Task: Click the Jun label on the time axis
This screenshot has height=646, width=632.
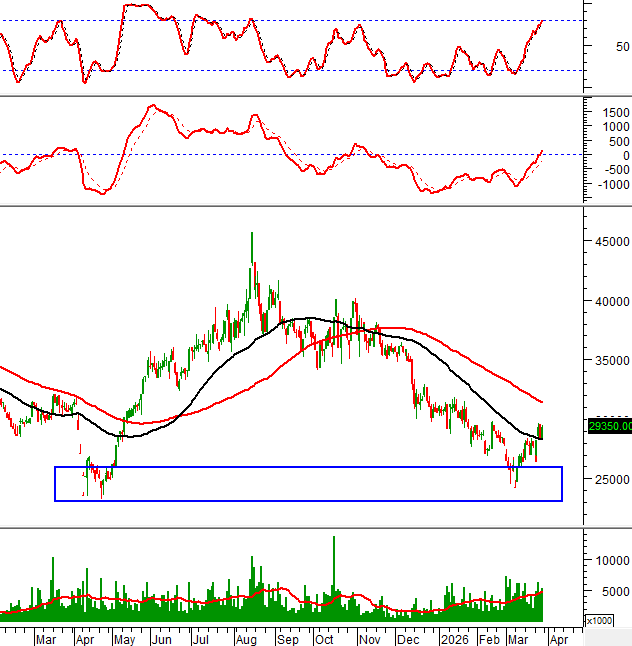Action: coord(161,637)
